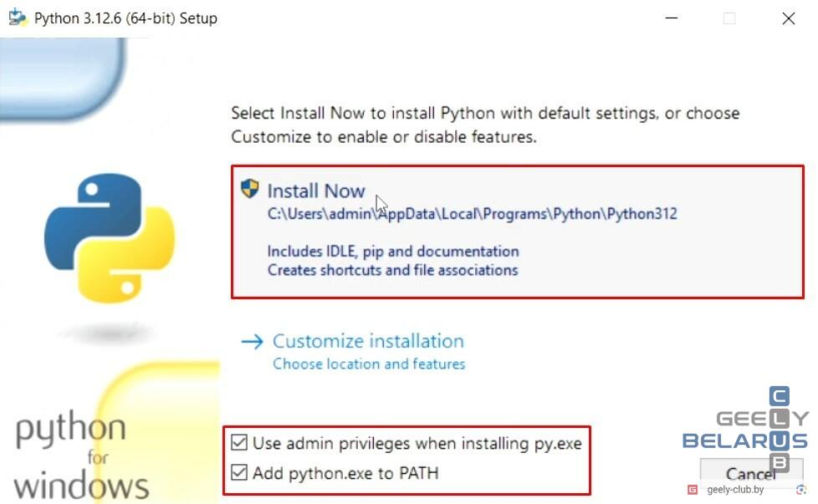
Task: Click the 'Includes IDLE, pip and documentation' line
Action: pyautogui.click(x=393, y=252)
